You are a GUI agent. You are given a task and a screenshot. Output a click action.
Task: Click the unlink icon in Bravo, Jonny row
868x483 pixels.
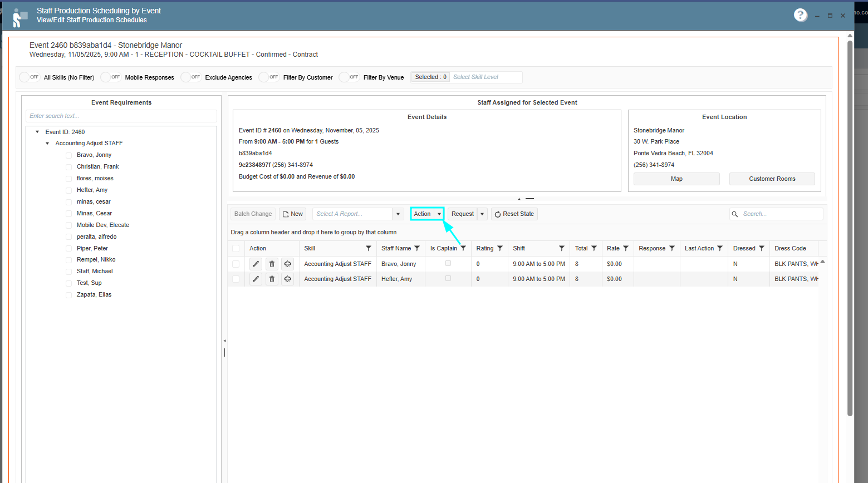[287, 264]
